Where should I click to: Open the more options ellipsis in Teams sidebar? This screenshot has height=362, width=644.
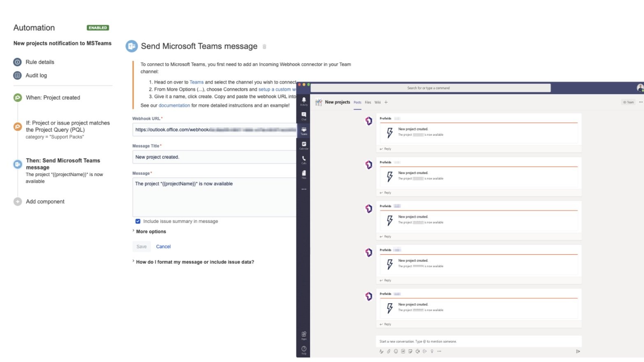click(x=304, y=189)
